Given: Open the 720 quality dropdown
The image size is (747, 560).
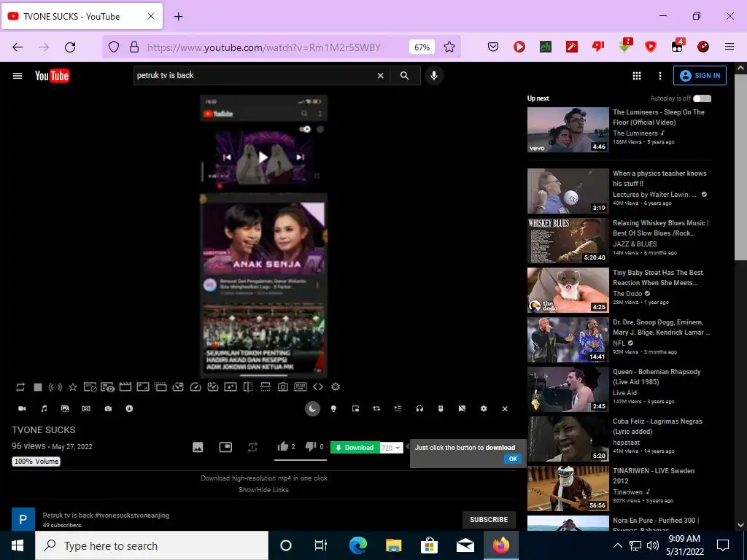Looking at the screenshot, I should click(391, 448).
